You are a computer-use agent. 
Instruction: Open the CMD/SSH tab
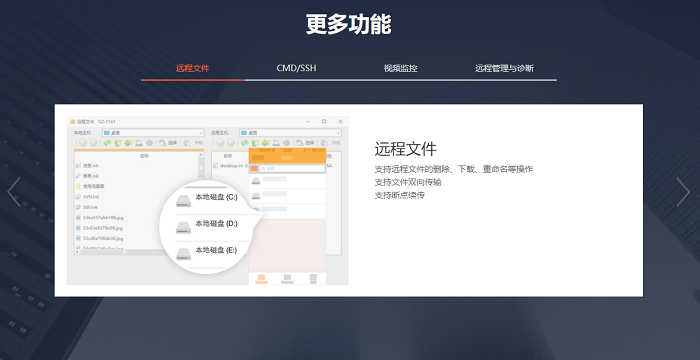click(296, 68)
